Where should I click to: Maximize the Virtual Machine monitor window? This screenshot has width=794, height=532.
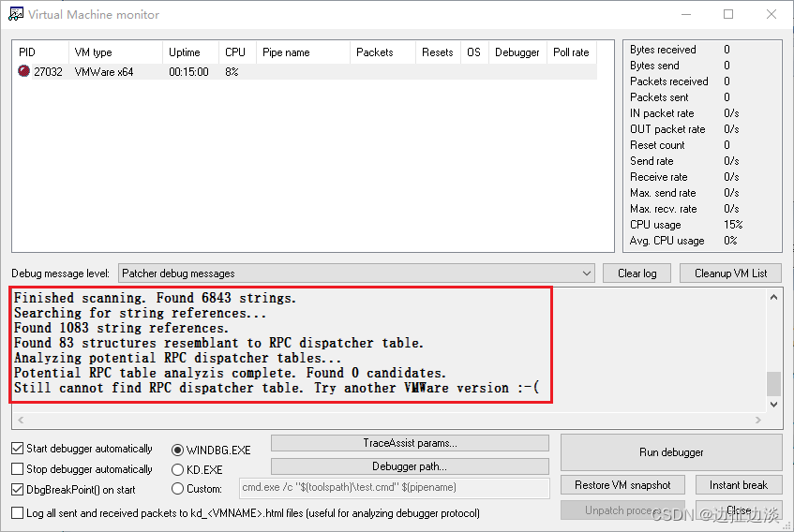pyautogui.click(x=728, y=14)
